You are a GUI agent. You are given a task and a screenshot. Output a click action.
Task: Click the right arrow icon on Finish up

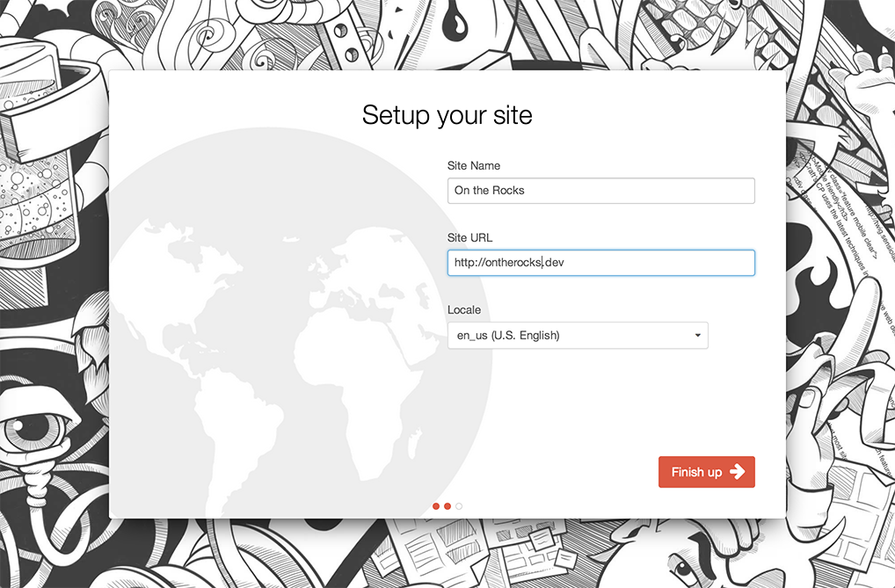coord(737,472)
